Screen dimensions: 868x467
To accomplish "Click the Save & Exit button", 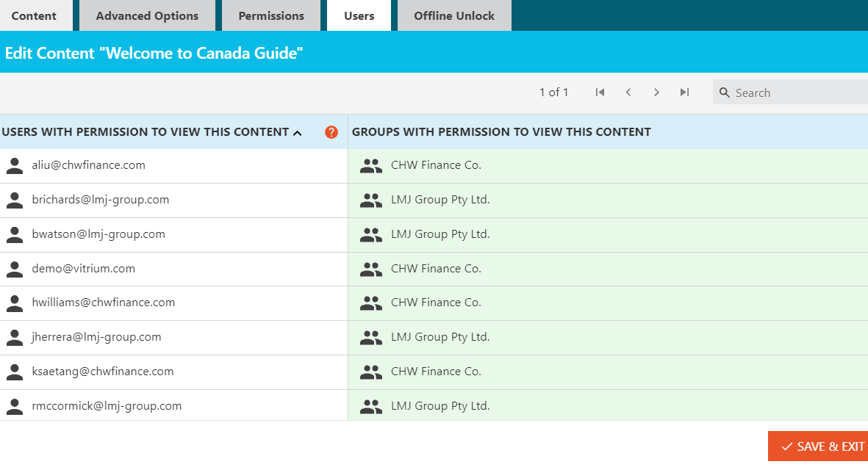I will 818,446.
